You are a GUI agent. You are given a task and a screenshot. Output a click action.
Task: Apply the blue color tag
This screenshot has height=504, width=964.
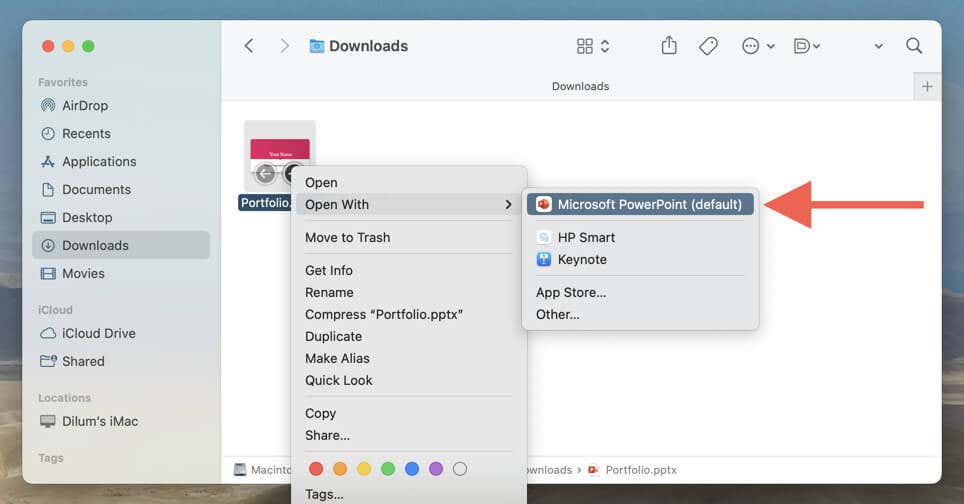pyautogui.click(x=412, y=469)
